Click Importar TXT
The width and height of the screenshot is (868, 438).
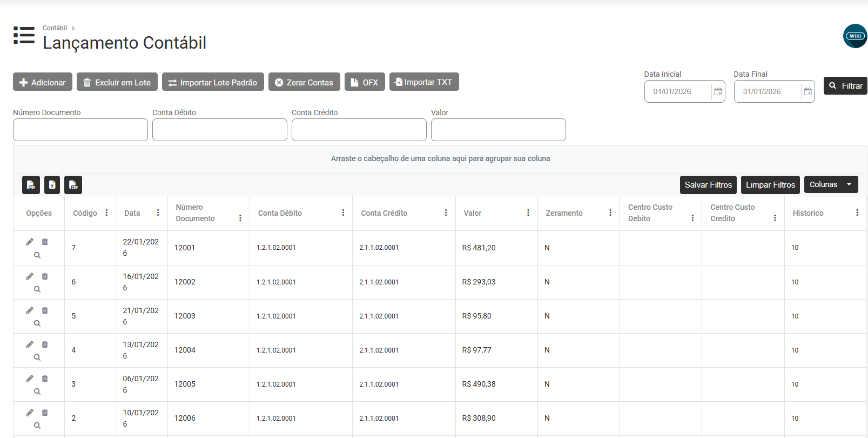pyautogui.click(x=424, y=82)
